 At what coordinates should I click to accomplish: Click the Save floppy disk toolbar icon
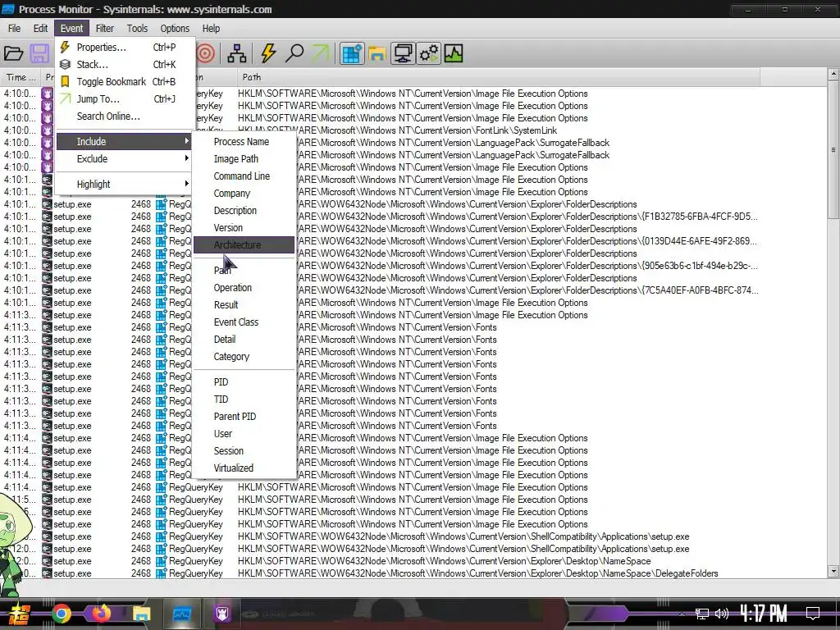pyautogui.click(x=39, y=53)
